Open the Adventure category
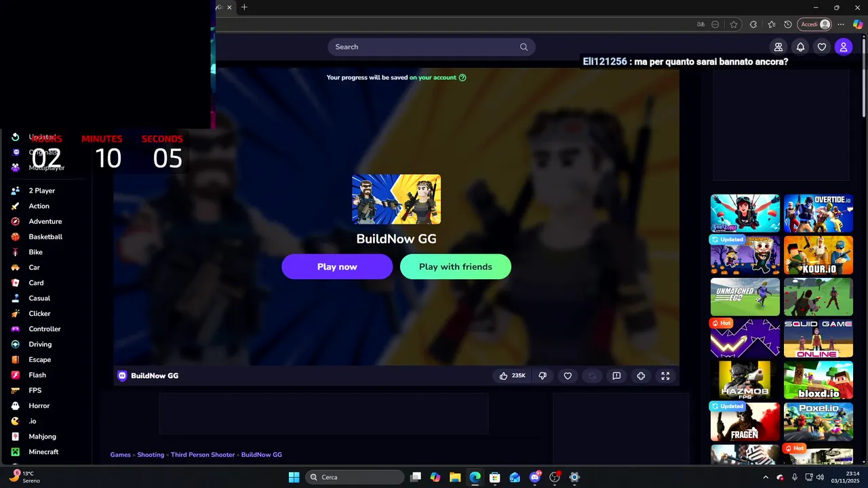This screenshot has width=868, height=488. tap(45, 222)
